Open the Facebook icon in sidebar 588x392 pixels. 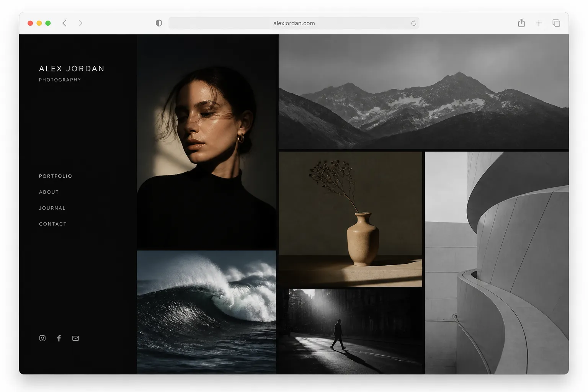59,338
